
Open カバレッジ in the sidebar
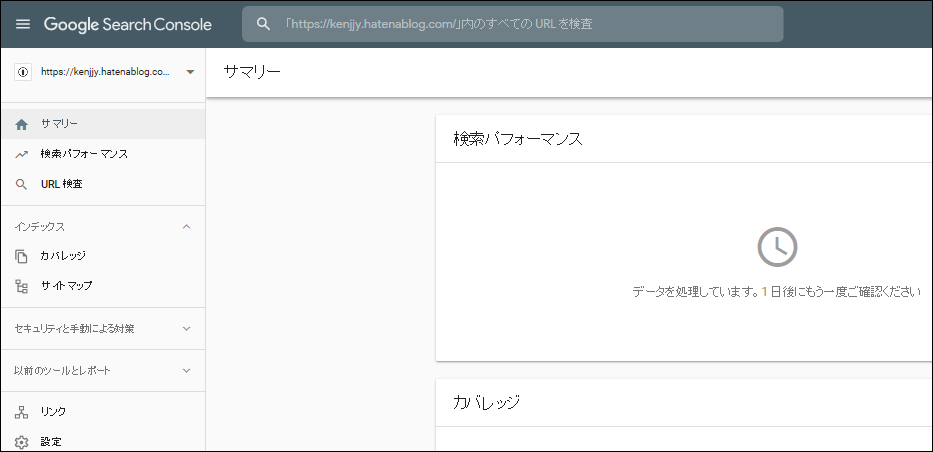103,256
